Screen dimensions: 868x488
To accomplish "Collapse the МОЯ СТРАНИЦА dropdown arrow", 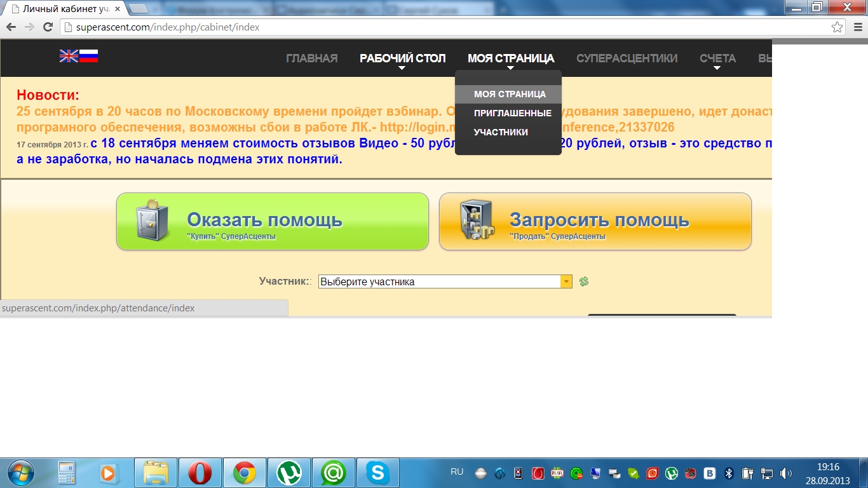I will pos(510,68).
